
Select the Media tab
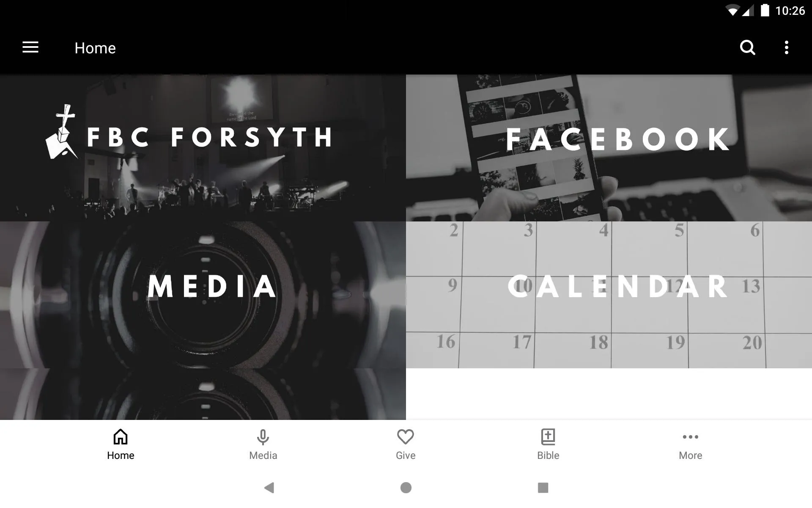click(263, 444)
